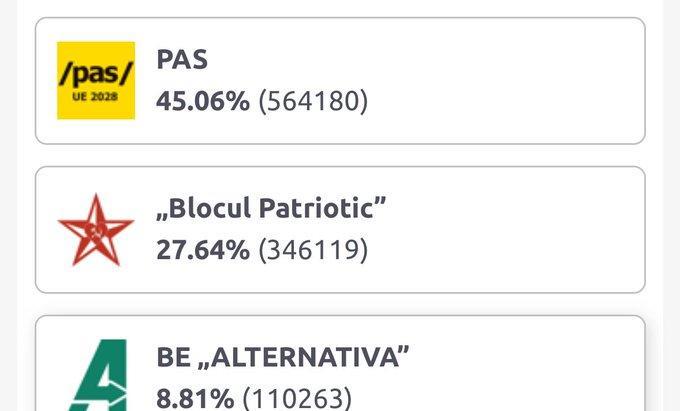Screen dimensions: 680x411
Task: Click the UE 2028 text in PAS logo
Action: tap(95, 97)
